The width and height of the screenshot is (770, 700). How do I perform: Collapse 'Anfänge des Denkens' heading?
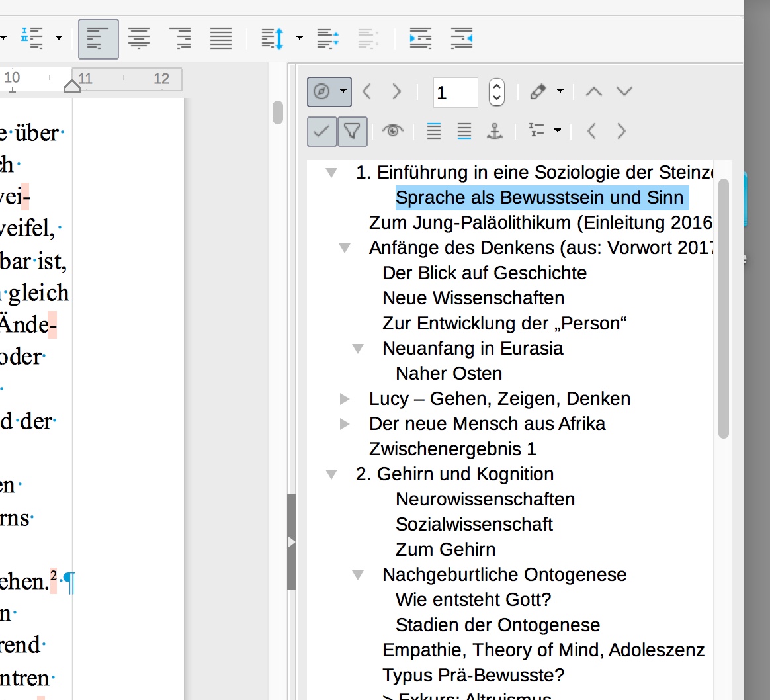[x=345, y=248]
